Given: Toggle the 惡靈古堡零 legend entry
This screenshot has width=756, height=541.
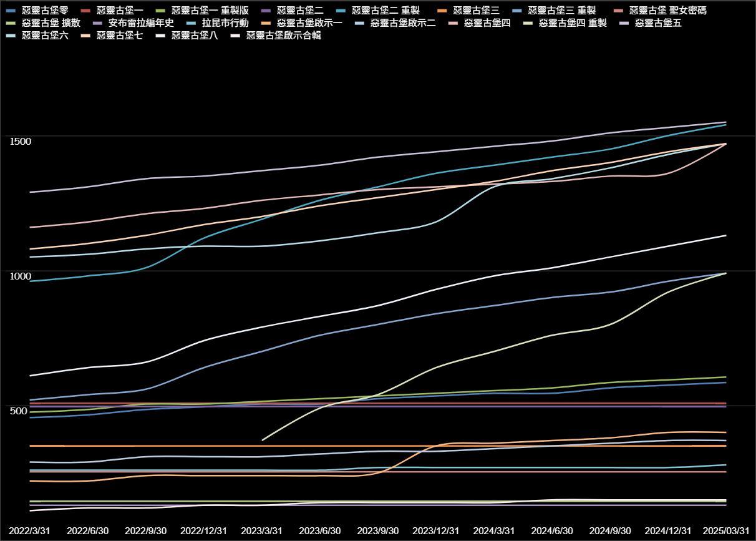Looking at the screenshot, I should (x=37, y=11).
